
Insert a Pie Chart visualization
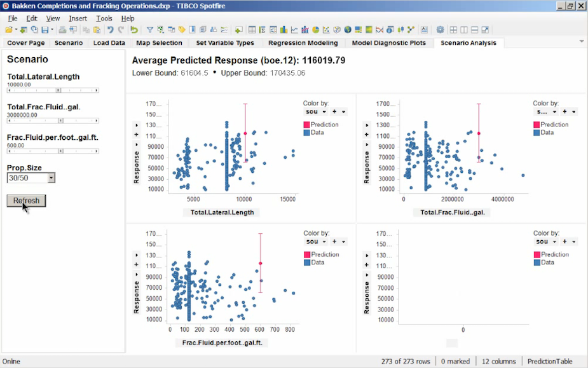[316, 30]
